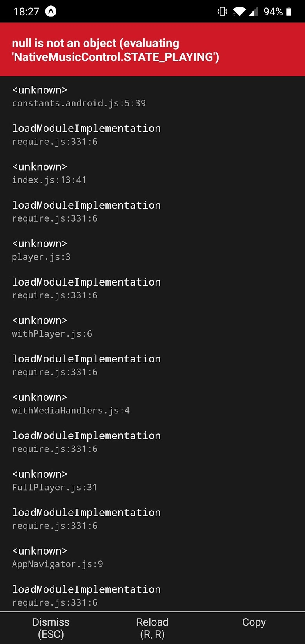The height and width of the screenshot is (644, 305).
Task: Tap the vibrate mode status icon
Action: 222,11
